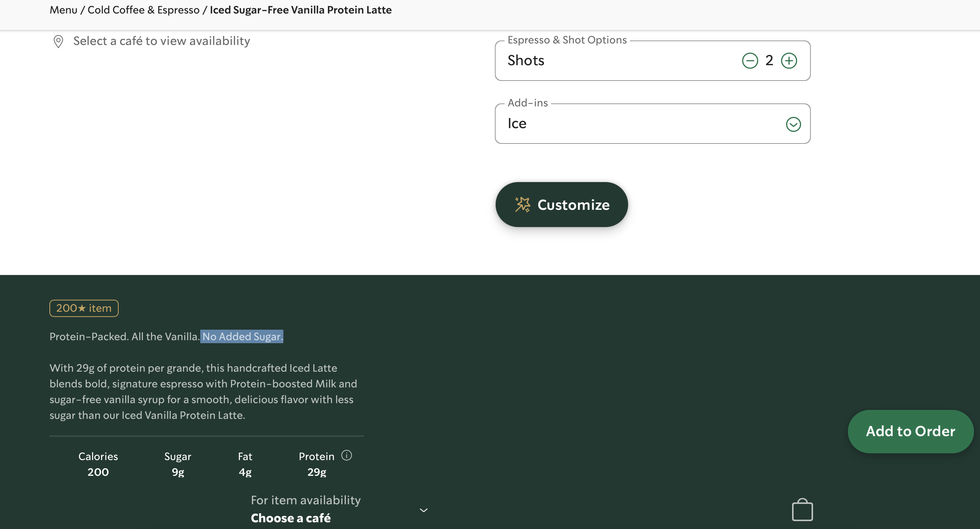Click the 200 star item badge

click(x=84, y=308)
